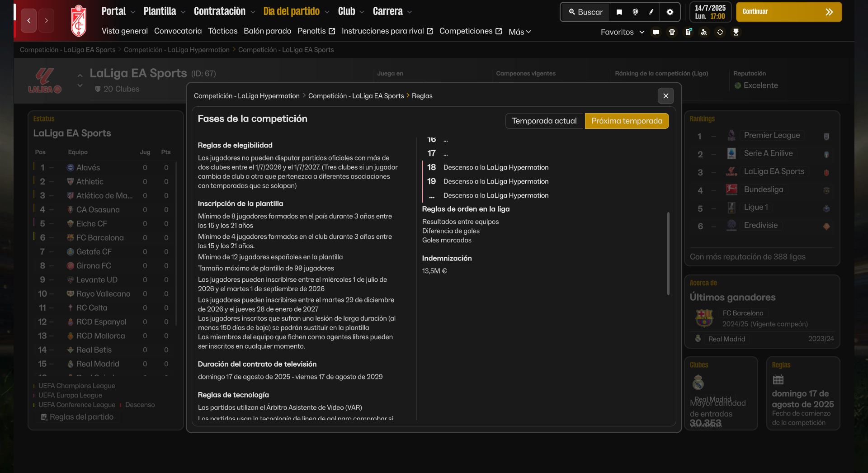This screenshot has height=473, width=868.
Task: Click the kit shirt shortcut icon
Action: click(x=672, y=32)
